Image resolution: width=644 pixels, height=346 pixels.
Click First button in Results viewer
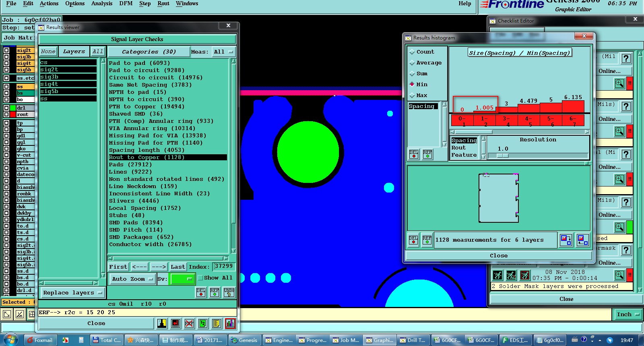pyautogui.click(x=118, y=267)
